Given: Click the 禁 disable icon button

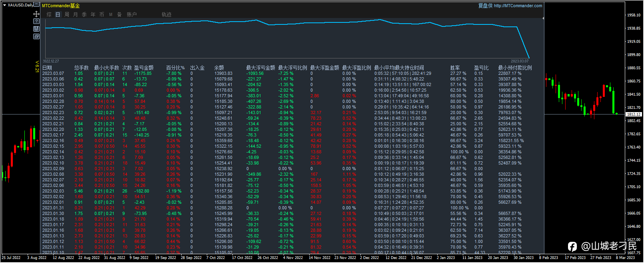Looking at the screenshot, I should [x=36, y=29].
